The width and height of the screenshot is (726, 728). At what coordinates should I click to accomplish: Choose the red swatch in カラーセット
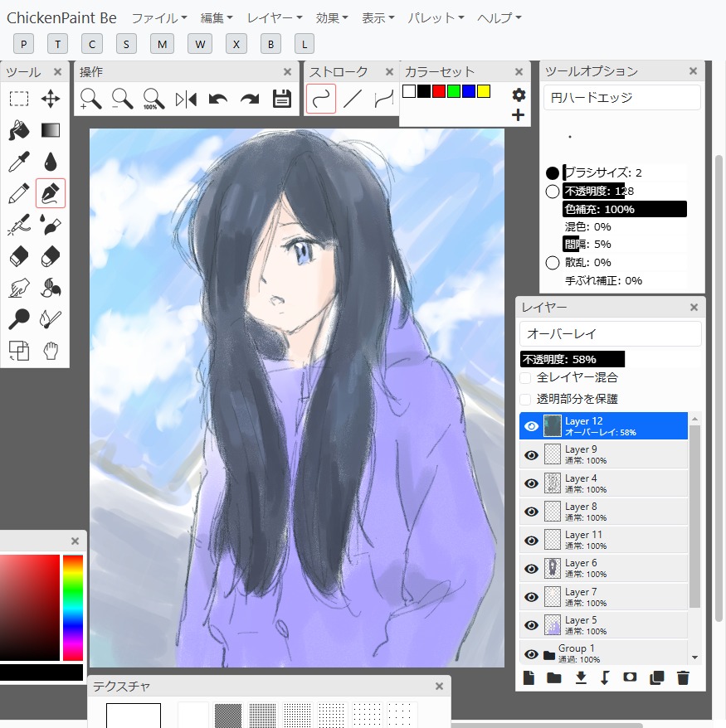coord(439,91)
